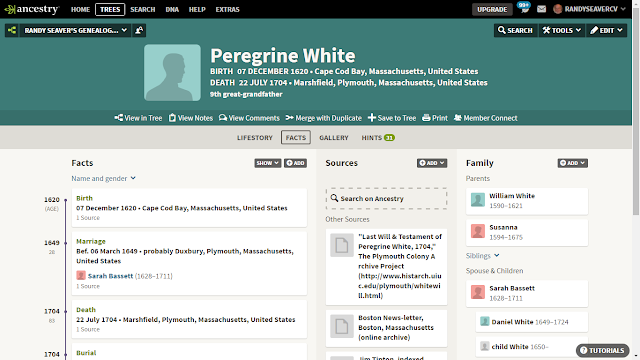The image size is (640, 360).
Task: Click child White's avatar icon
Action: click(484, 346)
